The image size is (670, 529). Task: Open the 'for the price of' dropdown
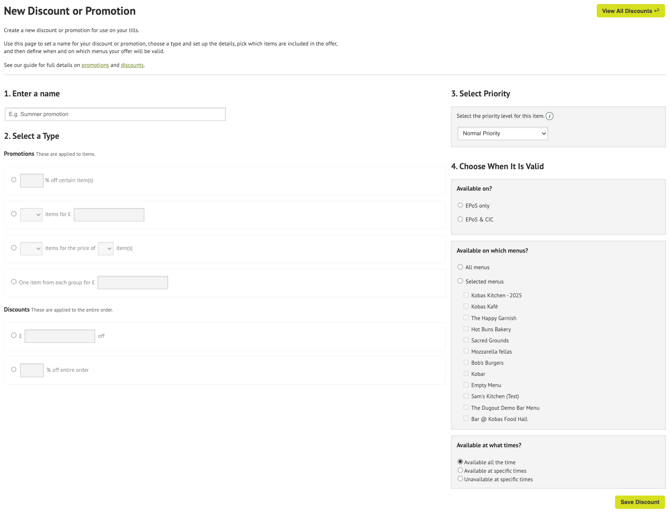pos(105,248)
